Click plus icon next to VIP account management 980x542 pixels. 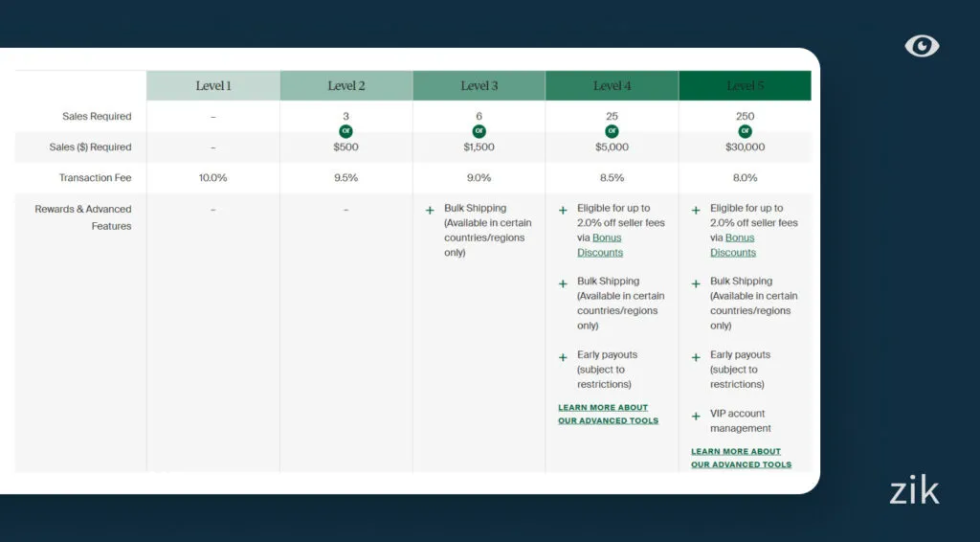pos(696,417)
